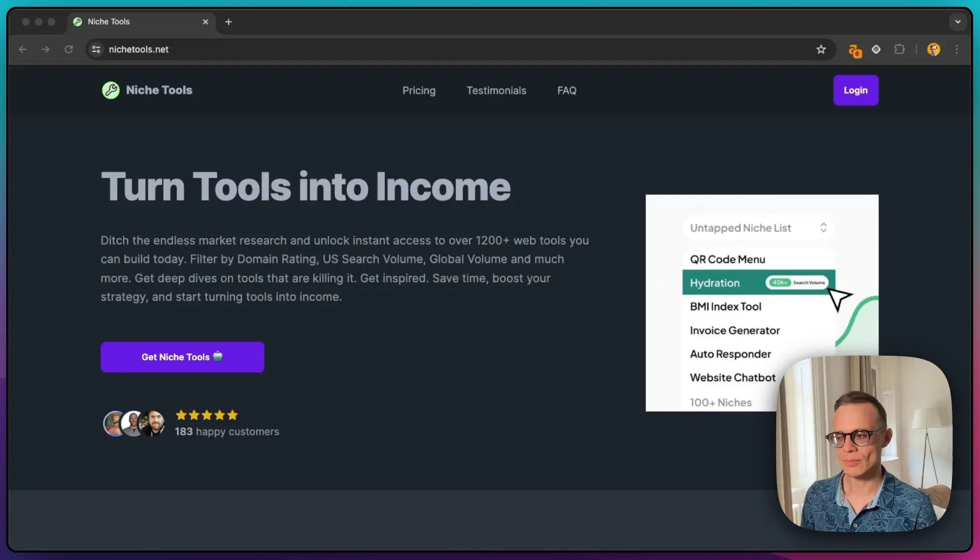Expand the tab search chevron dropdown
Image resolution: width=980 pixels, height=560 pixels.
[958, 22]
